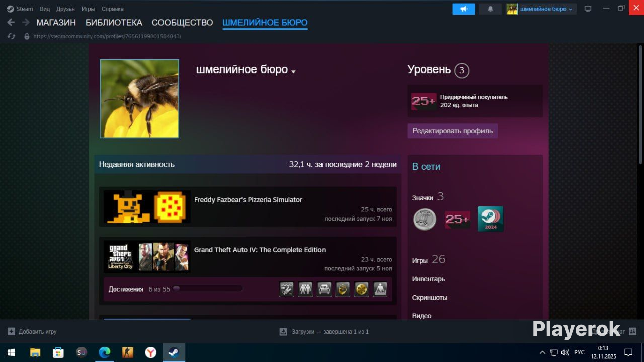Click the Steam logo menu

(x=20, y=9)
